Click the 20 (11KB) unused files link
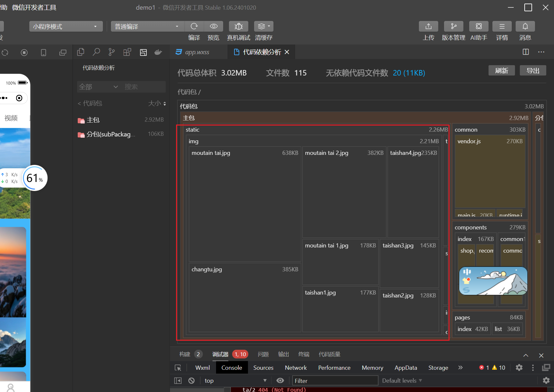Screen dimensions: 554x392 pyautogui.click(x=409, y=73)
